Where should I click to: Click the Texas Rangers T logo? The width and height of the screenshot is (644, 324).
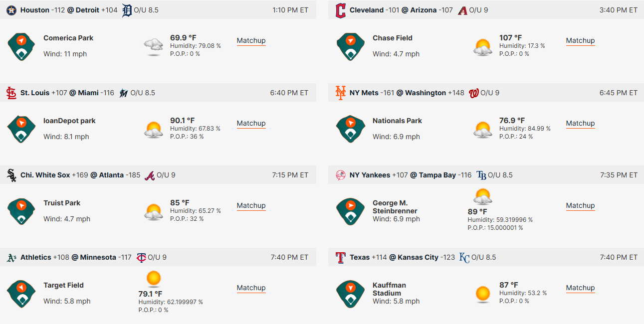pyautogui.click(x=341, y=257)
